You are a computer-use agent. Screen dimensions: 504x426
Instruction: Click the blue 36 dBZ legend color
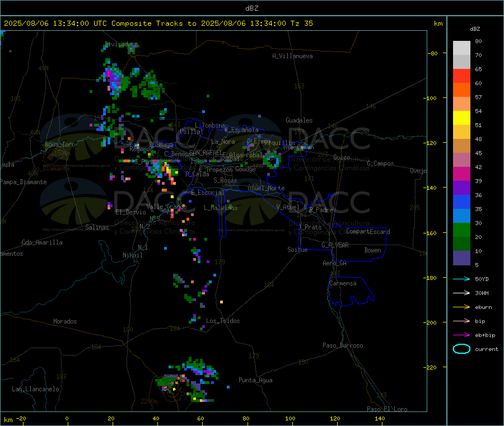[x=461, y=202]
